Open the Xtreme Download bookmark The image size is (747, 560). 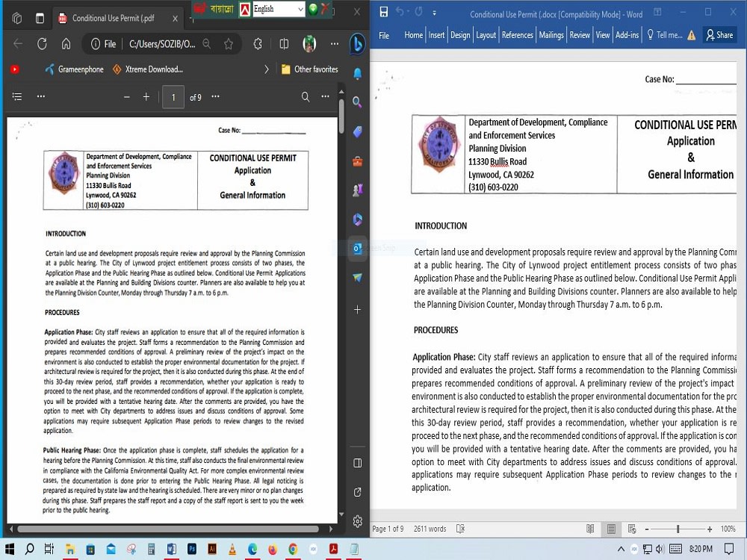pos(148,69)
